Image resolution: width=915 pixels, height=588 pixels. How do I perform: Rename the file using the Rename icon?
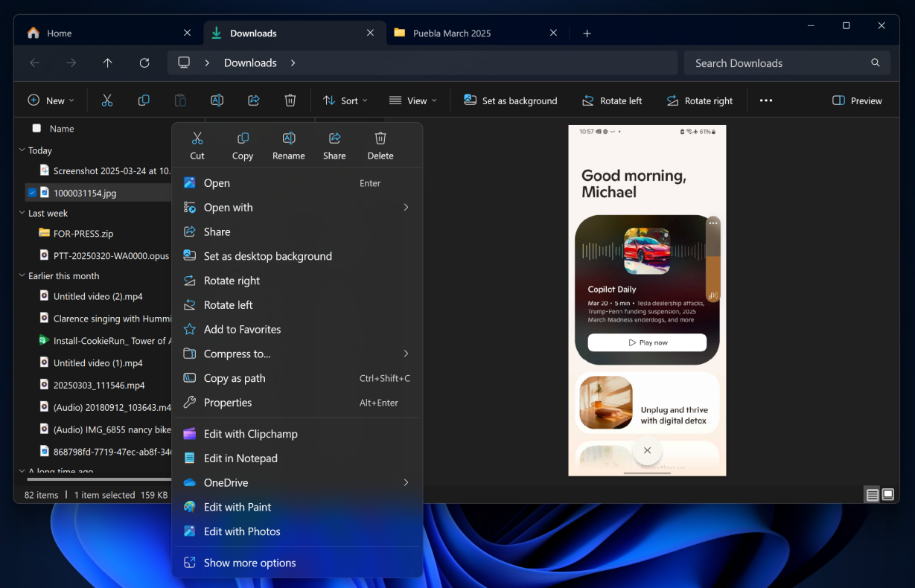coord(288,145)
